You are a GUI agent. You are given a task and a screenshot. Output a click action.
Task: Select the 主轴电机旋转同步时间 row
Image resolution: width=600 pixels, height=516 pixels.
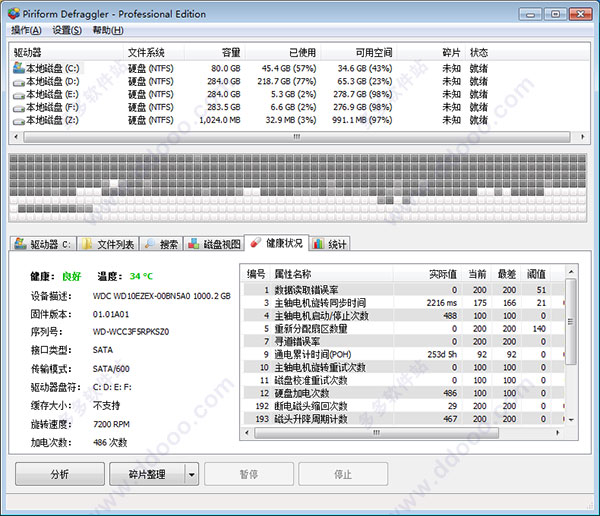[x=404, y=303]
